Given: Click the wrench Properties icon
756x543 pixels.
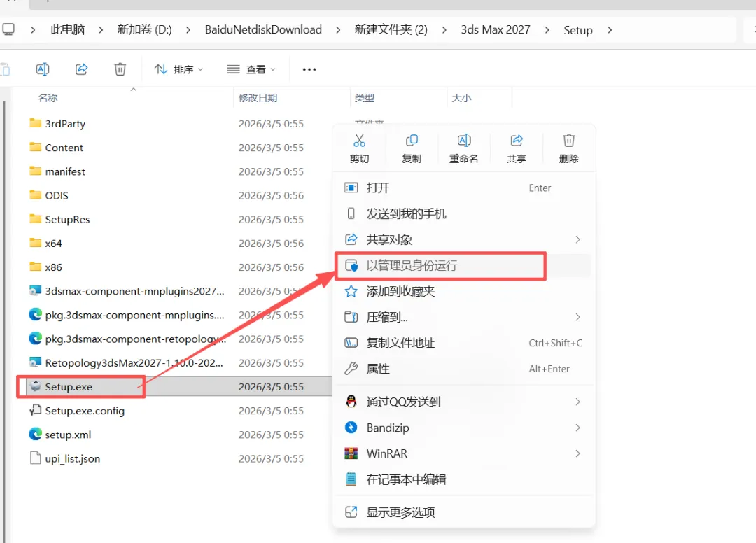Looking at the screenshot, I should [351, 369].
